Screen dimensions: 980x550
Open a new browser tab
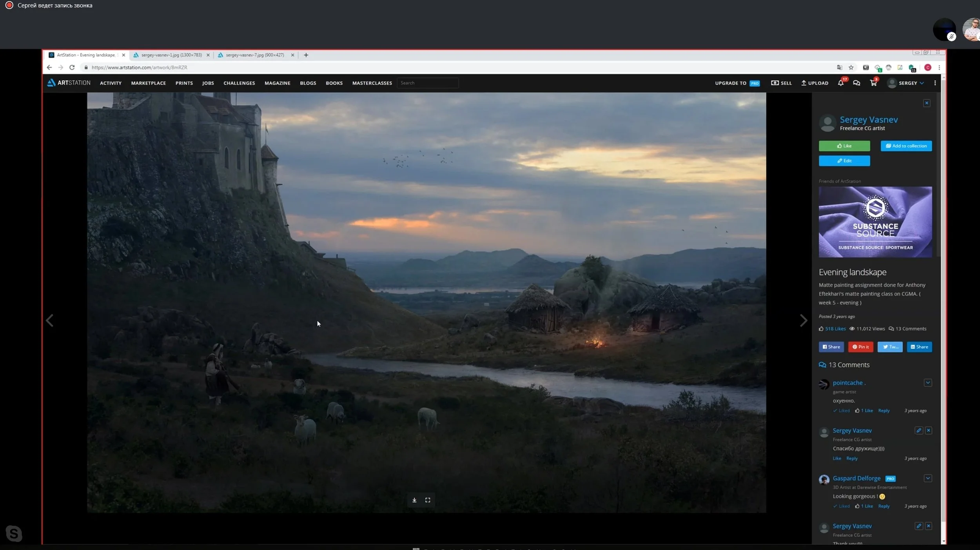click(x=306, y=55)
